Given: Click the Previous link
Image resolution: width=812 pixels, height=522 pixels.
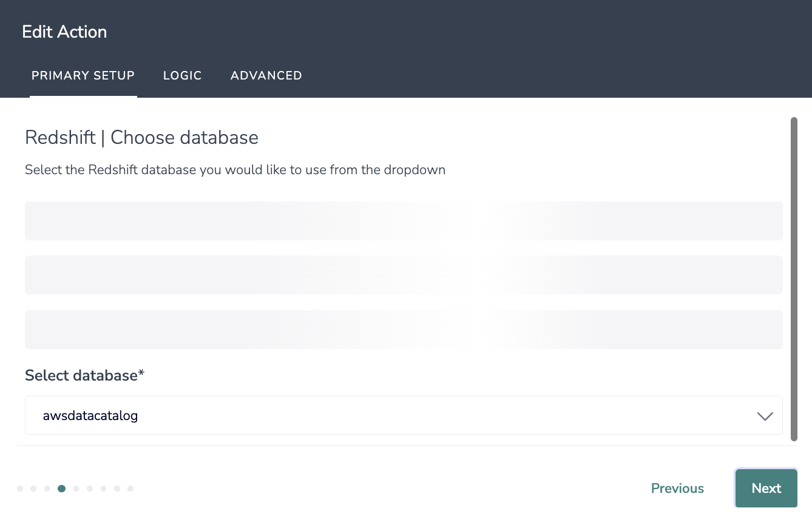Looking at the screenshot, I should [677, 489].
